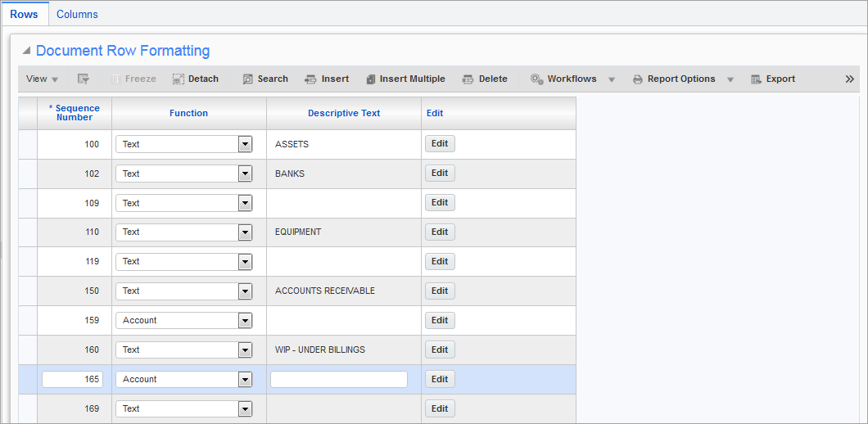Viewport: 868px width, 424px height.
Task: Click Edit button for sequence 165
Action: coord(440,379)
